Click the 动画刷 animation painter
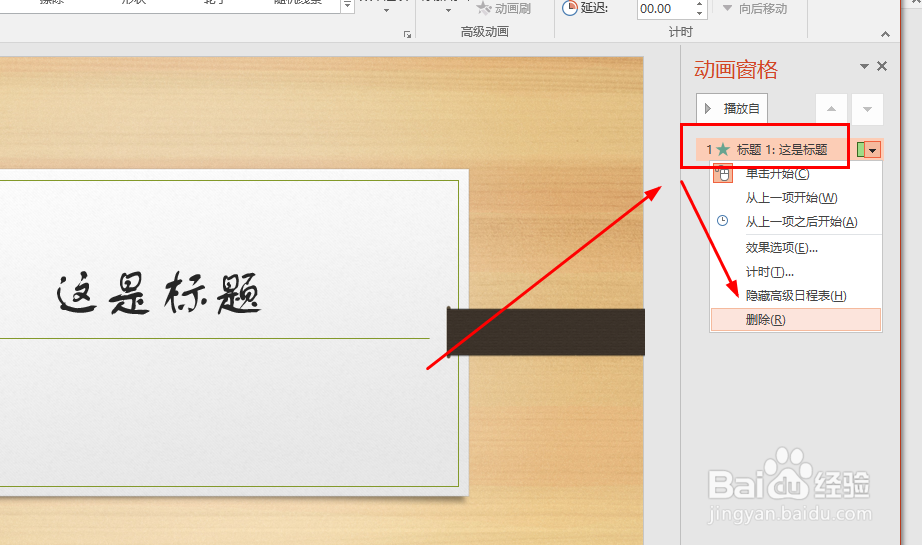 pos(503,8)
